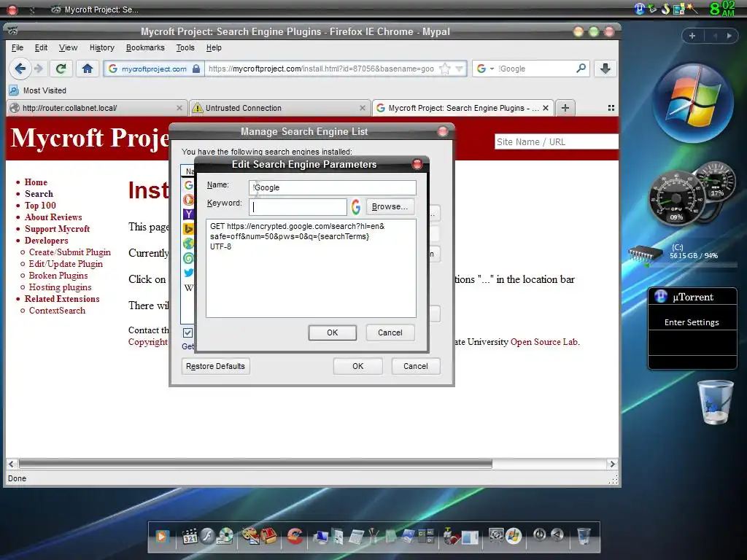
Task: Click the power button dock icon
Action: pyautogui.click(x=539, y=534)
